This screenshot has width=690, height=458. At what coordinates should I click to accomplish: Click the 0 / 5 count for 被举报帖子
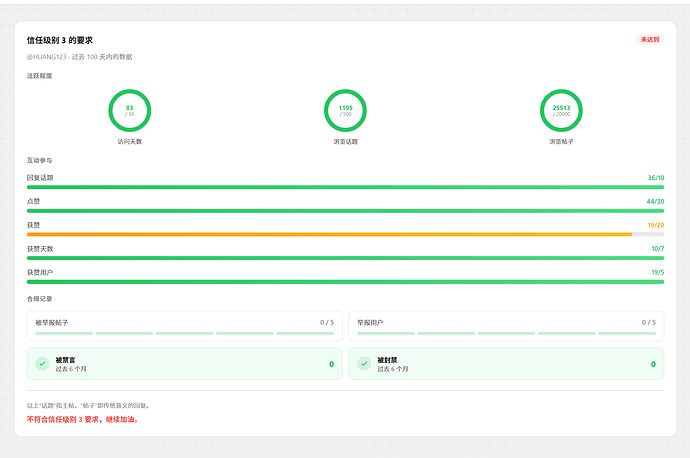point(327,322)
